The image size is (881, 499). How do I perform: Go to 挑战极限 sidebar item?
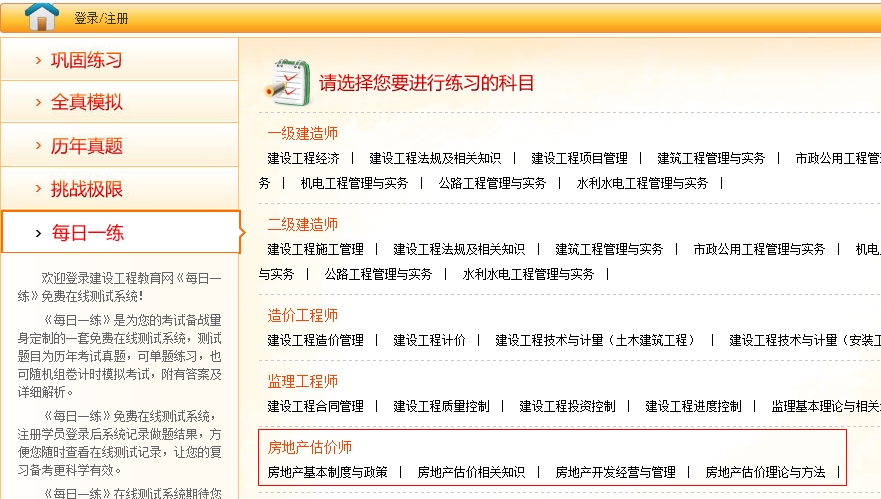click(x=86, y=189)
